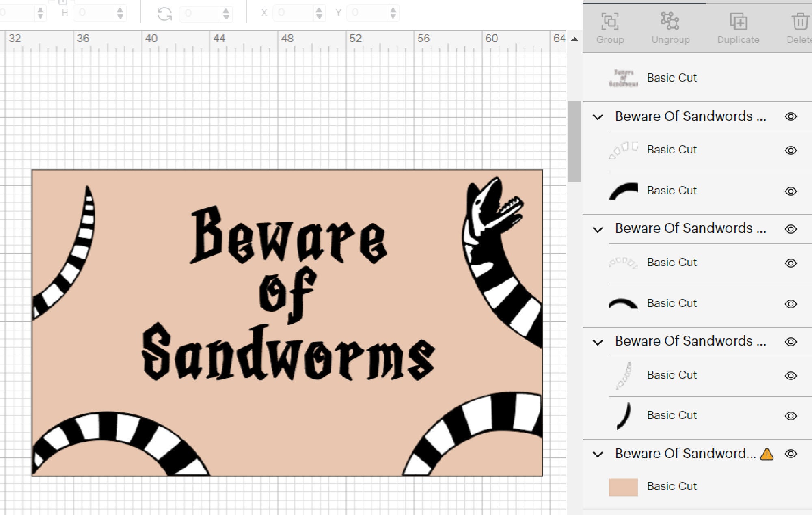Select the third Beware Of Sandwords group label
Screen dimensions: 812x515
pos(690,341)
